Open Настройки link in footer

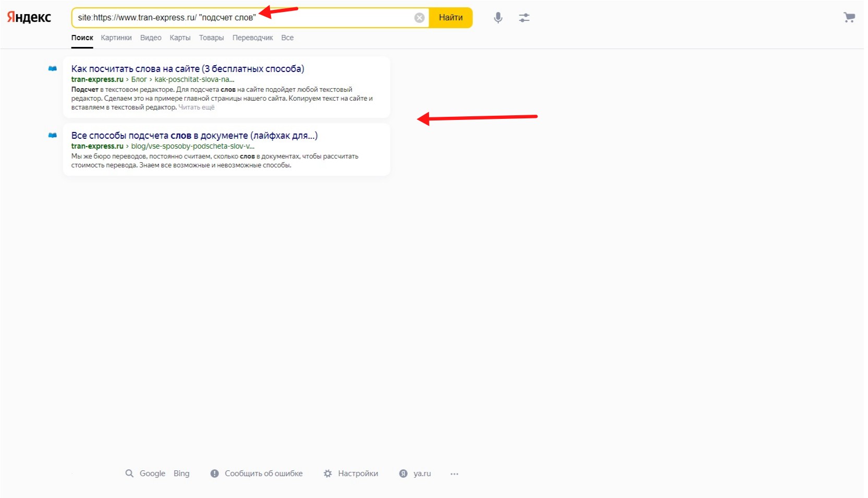[x=358, y=473]
